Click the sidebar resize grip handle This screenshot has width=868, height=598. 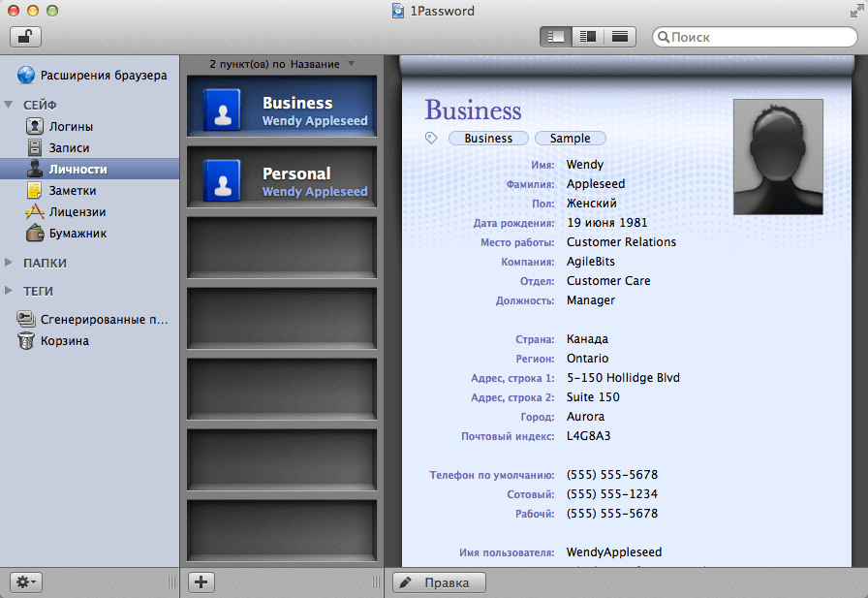(x=171, y=582)
